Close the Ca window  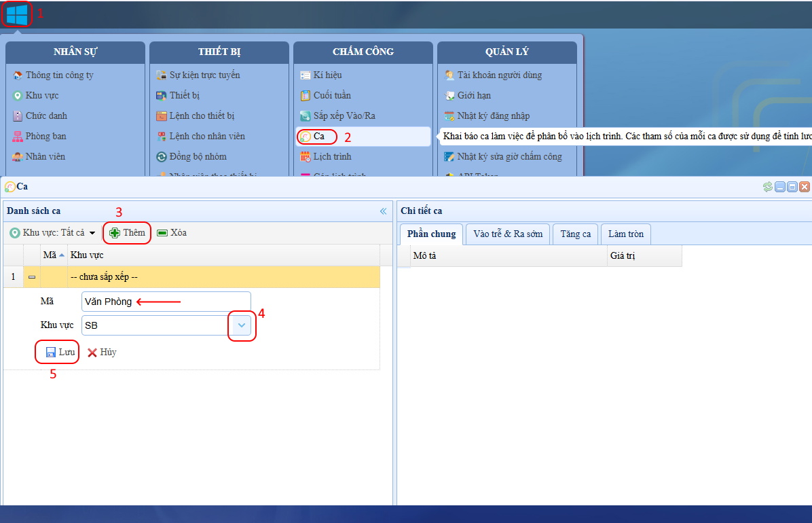[805, 187]
